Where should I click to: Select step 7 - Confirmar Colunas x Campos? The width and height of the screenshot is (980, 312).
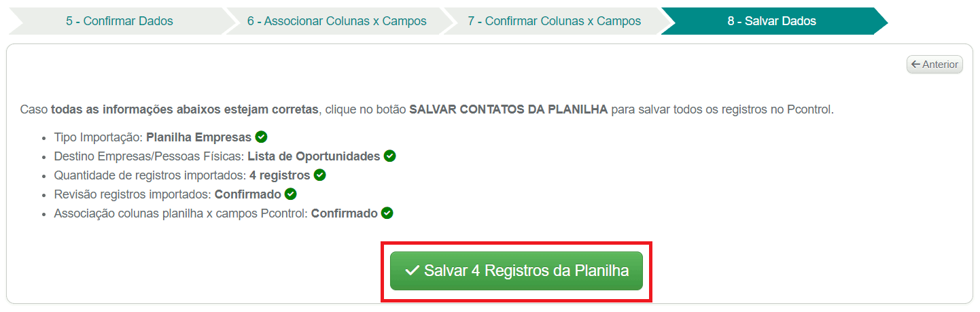tap(555, 21)
